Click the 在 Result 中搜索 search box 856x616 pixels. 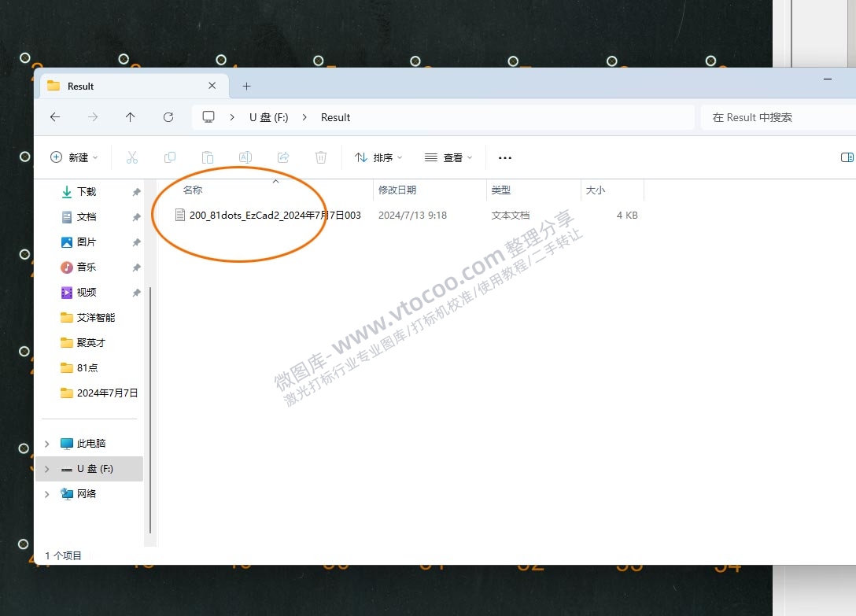pyautogui.click(x=775, y=117)
